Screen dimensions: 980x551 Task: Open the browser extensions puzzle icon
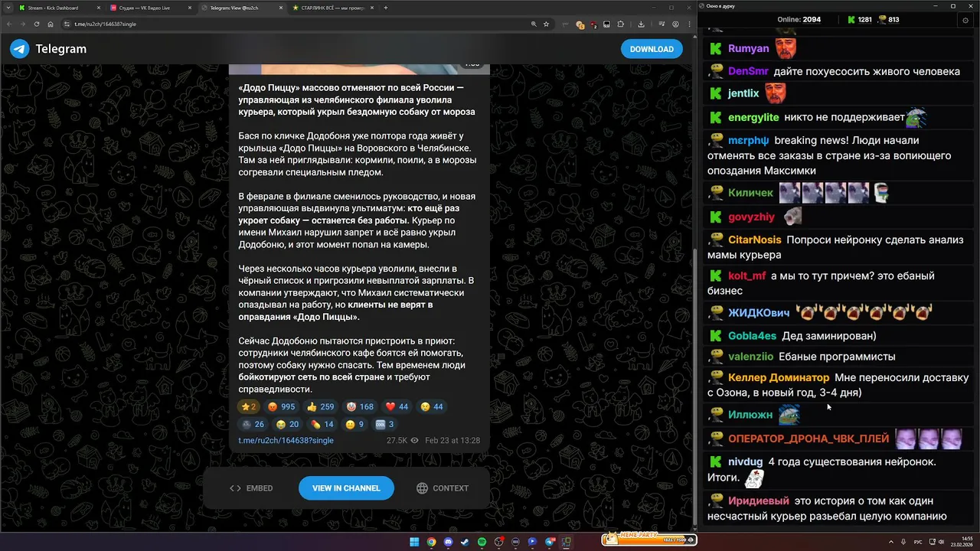pos(620,24)
